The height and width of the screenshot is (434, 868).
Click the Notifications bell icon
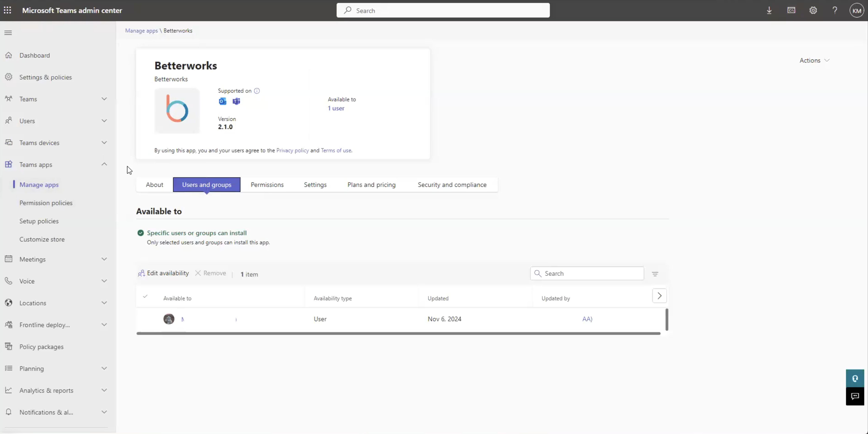click(9, 412)
